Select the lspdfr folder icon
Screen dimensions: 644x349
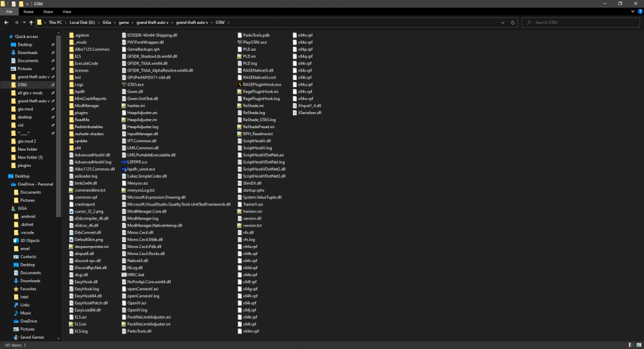coord(71,91)
